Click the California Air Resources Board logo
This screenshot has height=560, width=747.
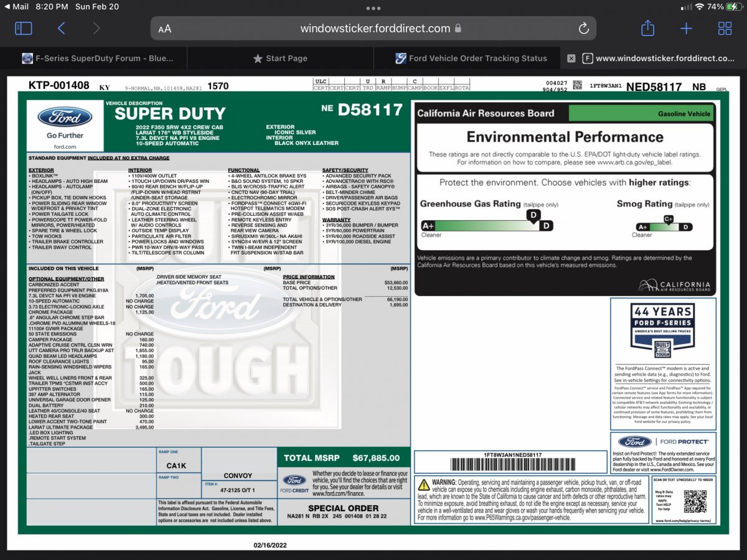pos(675,286)
